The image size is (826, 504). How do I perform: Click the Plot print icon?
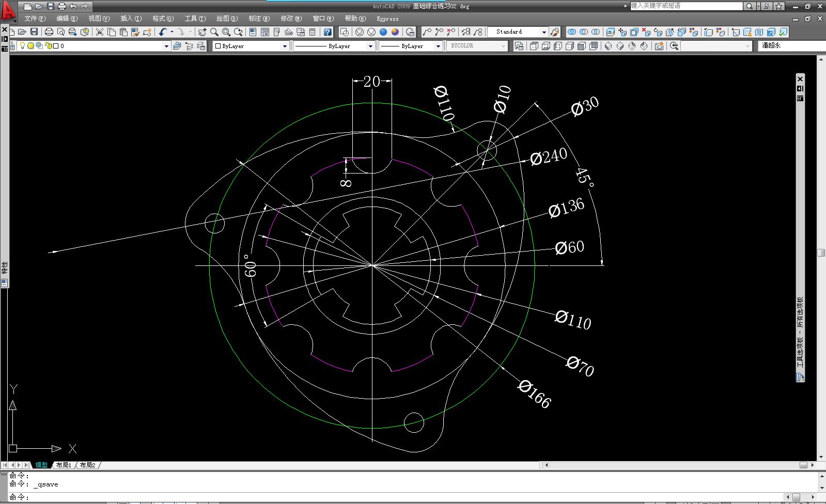(x=49, y=32)
